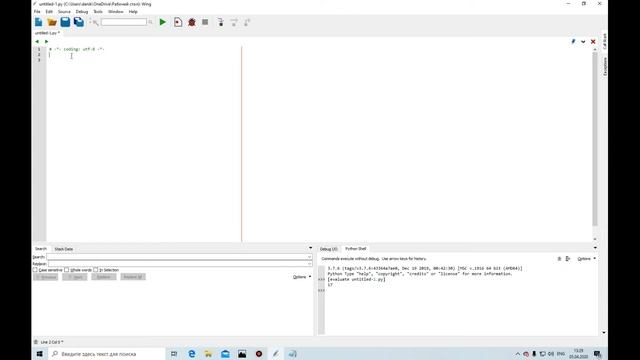Open Windows Start menu

(x=40, y=354)
